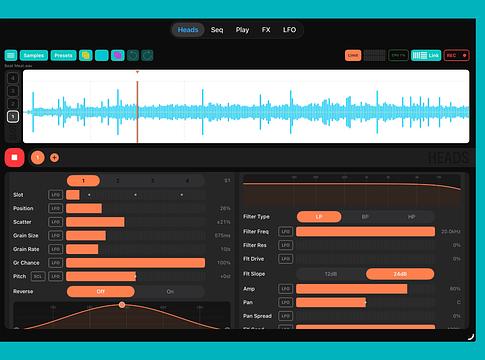Screen dimensions: 485x360
Task: Set filter slope to 12dB
Action: (331, 274)
